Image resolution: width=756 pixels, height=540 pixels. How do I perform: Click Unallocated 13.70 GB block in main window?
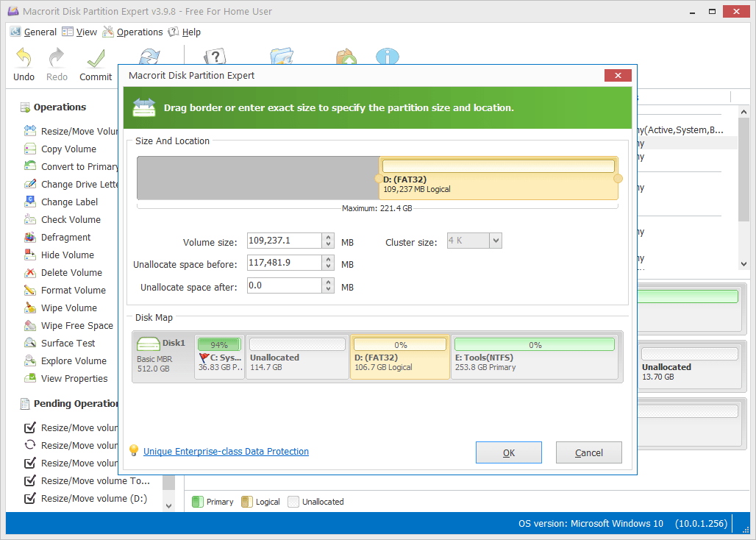coord(690,366)
